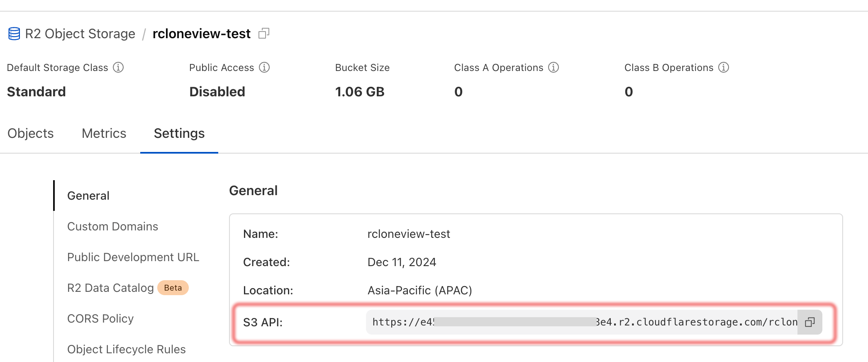
Task: Click the Name: label
Action: 261,234
